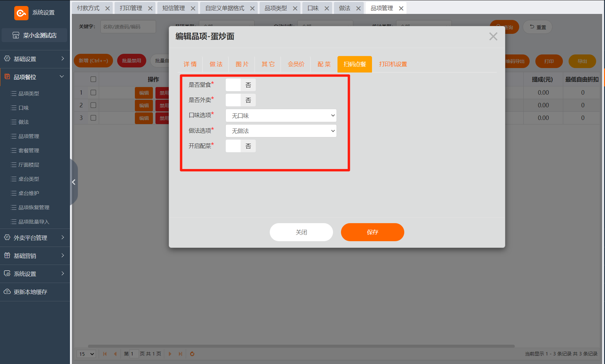Go to the last page

click(180, 354)
